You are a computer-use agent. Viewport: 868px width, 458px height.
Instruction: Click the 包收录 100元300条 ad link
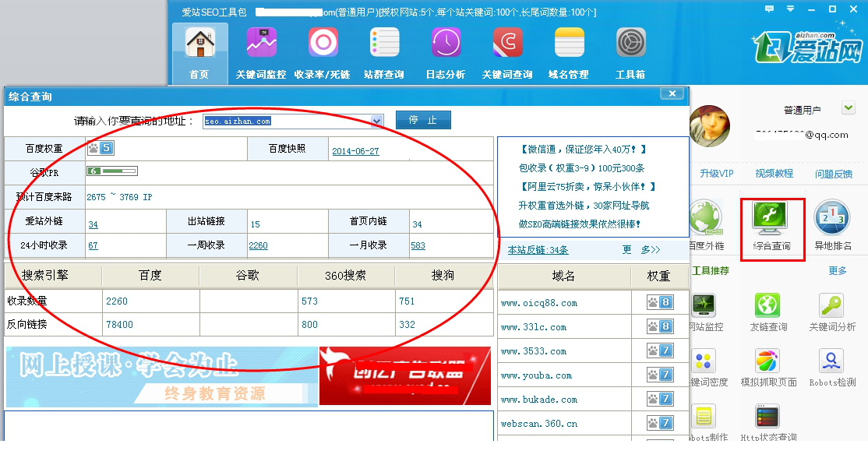pyautogui.click(x=581, y=168)
